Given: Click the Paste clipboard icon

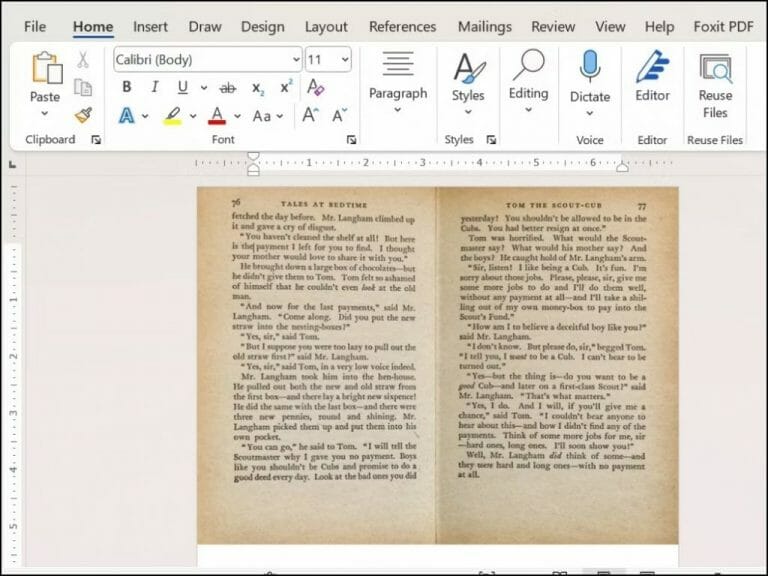Looking at the screenshot, I should click(x=47, y=68).
